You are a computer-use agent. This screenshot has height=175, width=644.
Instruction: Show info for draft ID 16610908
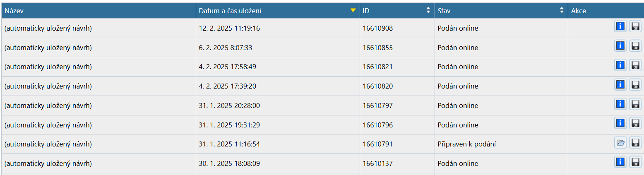click(620, 26)
